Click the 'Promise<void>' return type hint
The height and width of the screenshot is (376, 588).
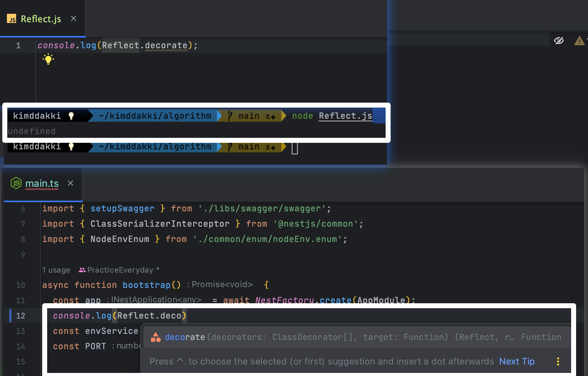[222, 284]
